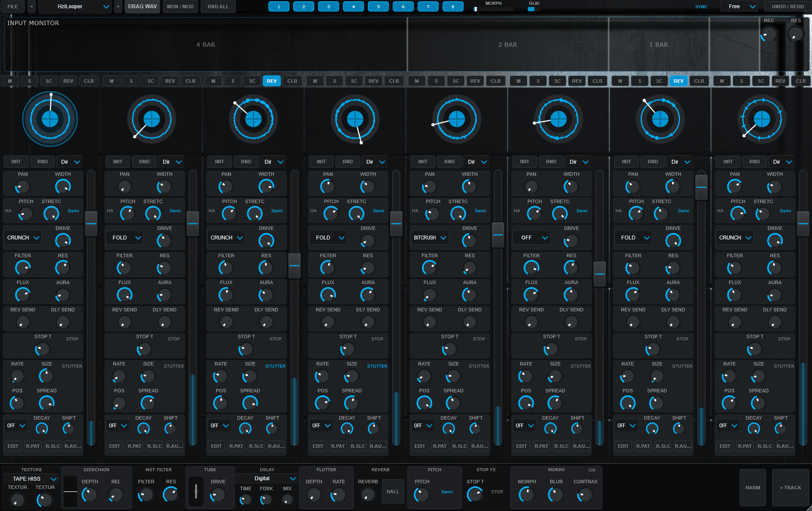Mute the first track with the M icon

click(9, 81)
